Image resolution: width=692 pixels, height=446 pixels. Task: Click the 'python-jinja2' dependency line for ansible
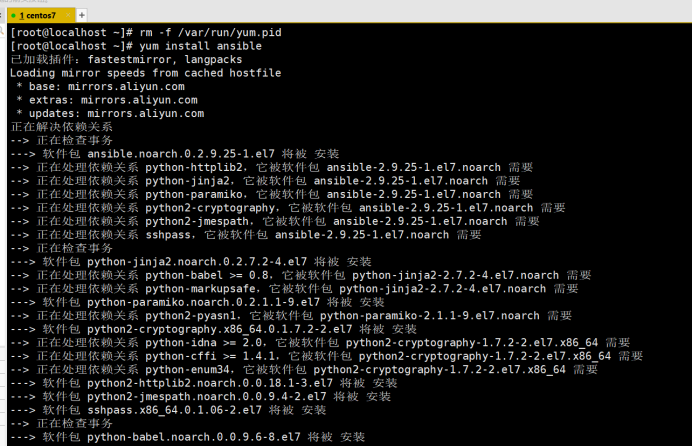tap(265, 181)
